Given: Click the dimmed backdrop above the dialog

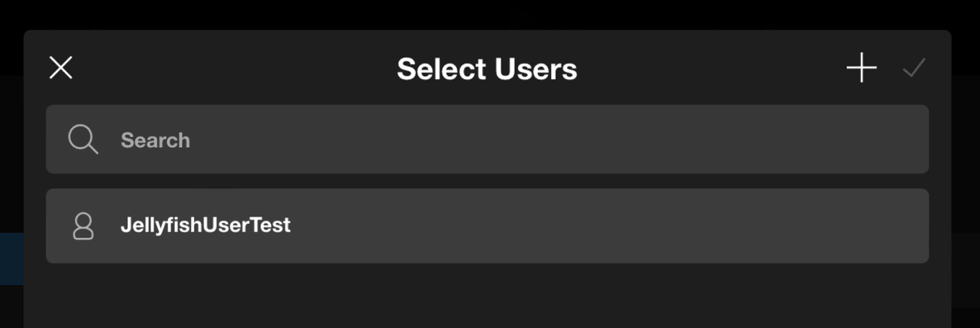Looking at the screenshot, I should click(490, 14).
